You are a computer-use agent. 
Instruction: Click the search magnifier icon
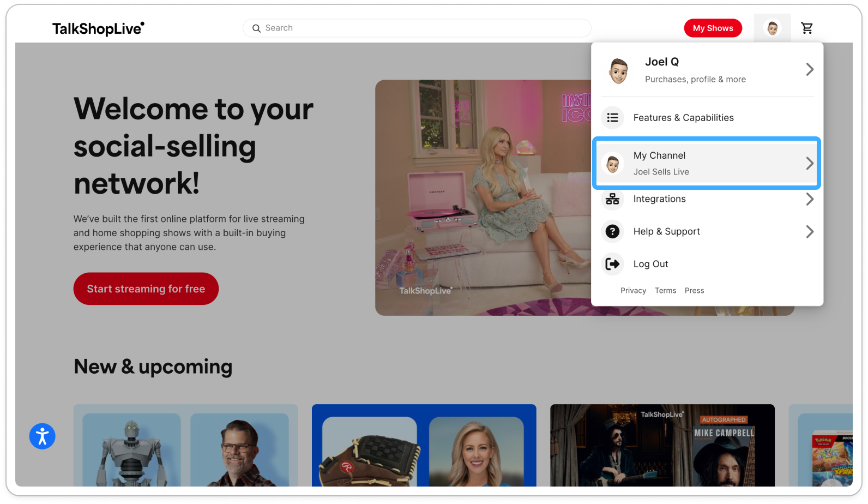point(256,28)
